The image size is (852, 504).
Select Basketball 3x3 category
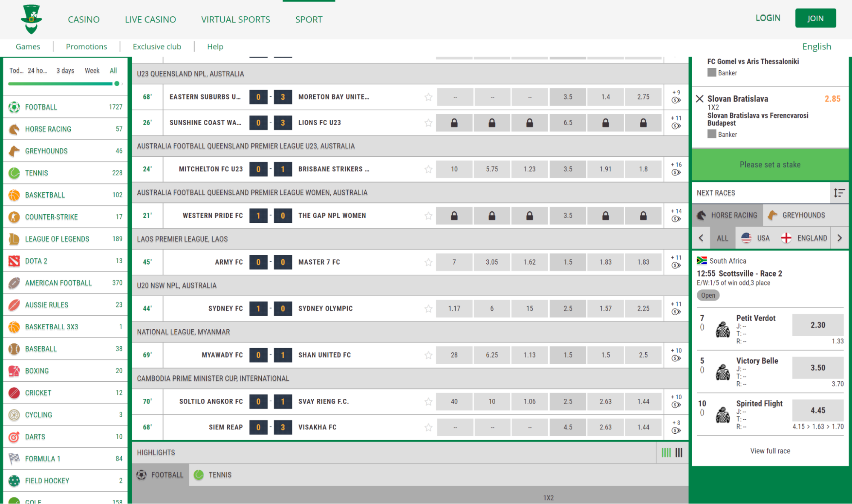click(65, 327)
